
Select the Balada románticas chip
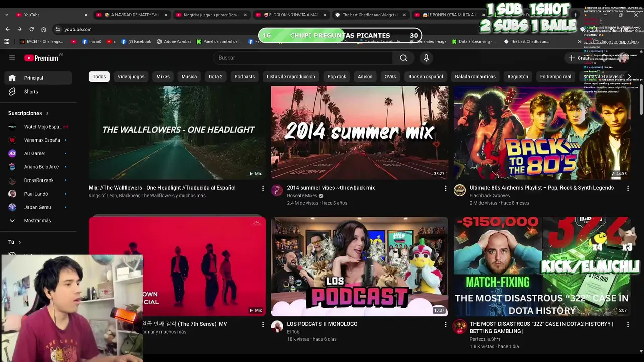[475, 77]
